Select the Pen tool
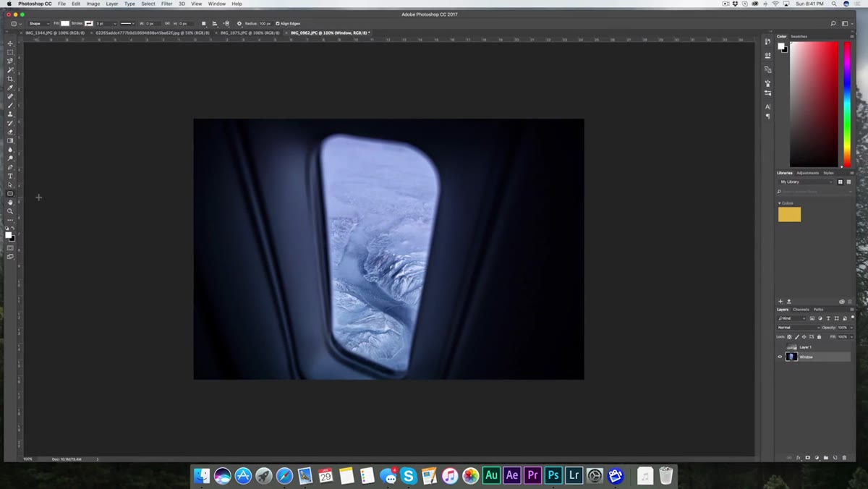Viewport: 868px width, 489px height. point(10,167)
